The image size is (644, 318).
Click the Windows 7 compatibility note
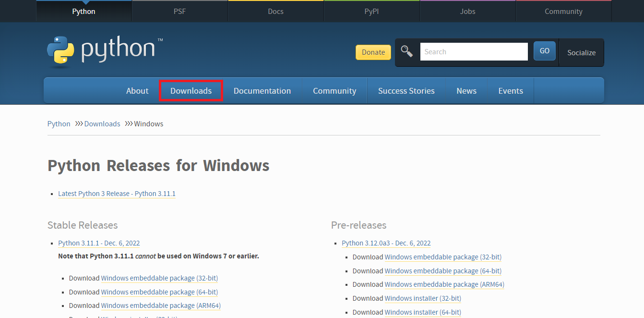158,256
